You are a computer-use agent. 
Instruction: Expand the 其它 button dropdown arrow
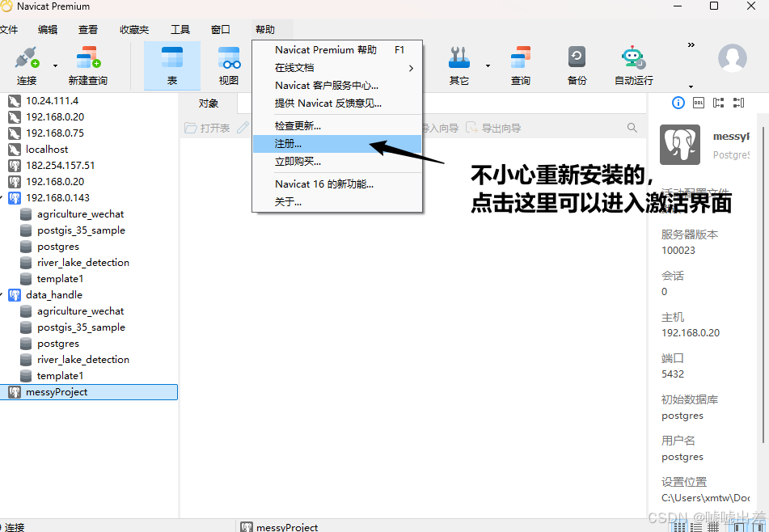[x=488, y=65]
